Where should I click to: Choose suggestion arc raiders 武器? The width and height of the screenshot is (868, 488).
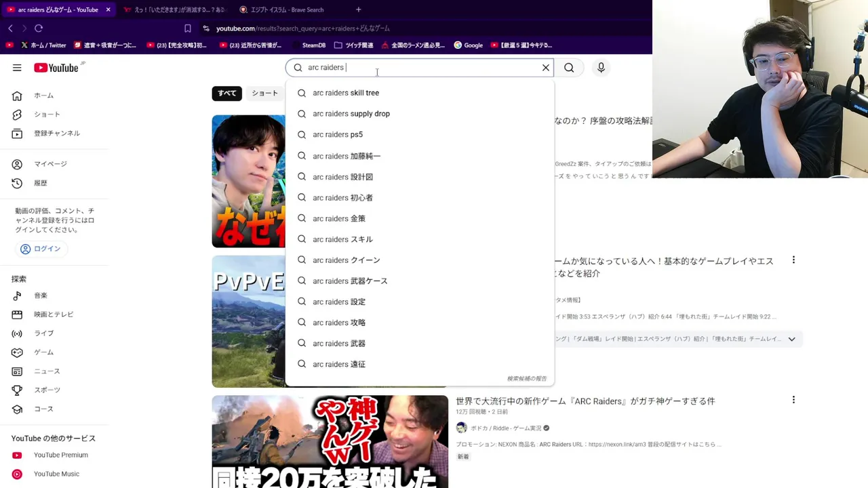click(x=420, y=344)
